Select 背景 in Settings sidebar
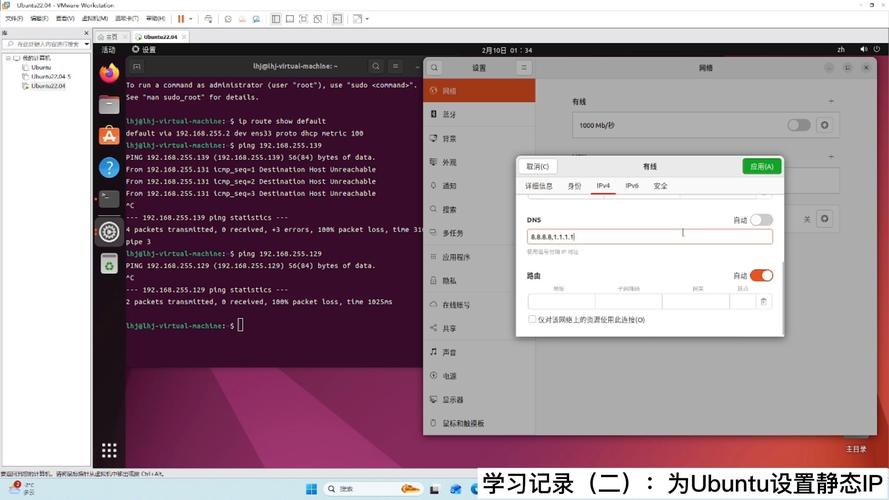The image size is (889, 500). coord(479,138)
